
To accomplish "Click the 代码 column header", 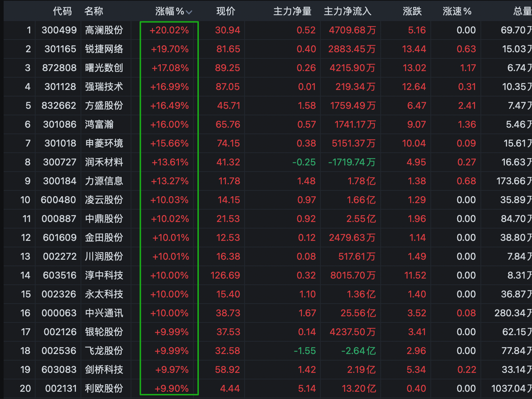I will click(x=62, y=11).
